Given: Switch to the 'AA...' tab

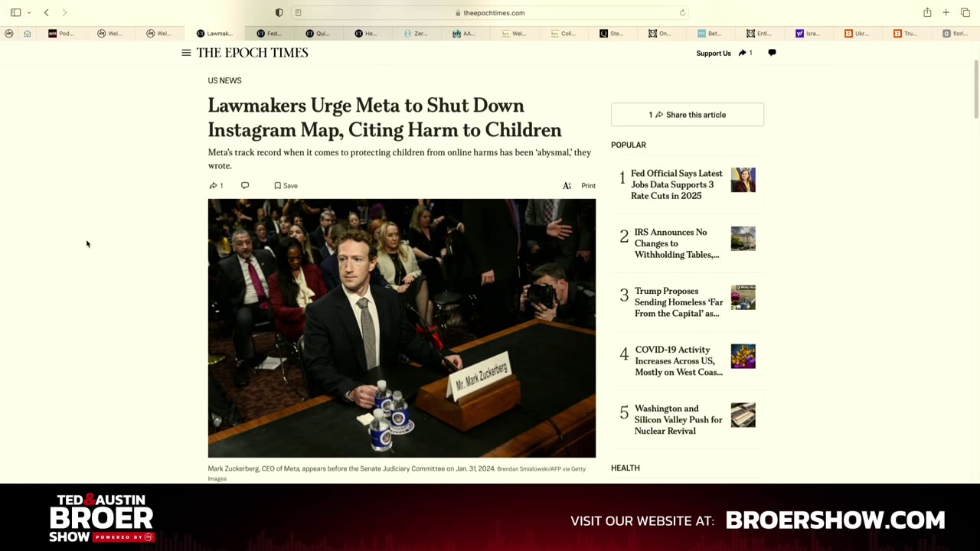Looking at the screenshot, I should coord(465,33).
